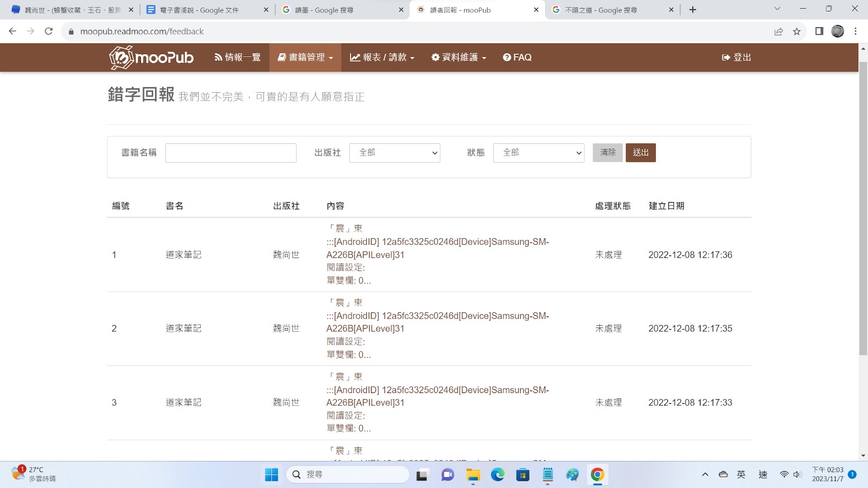868x488 pixels.
Task: Click the page vertical scrollbar
Action: [863, 209]
